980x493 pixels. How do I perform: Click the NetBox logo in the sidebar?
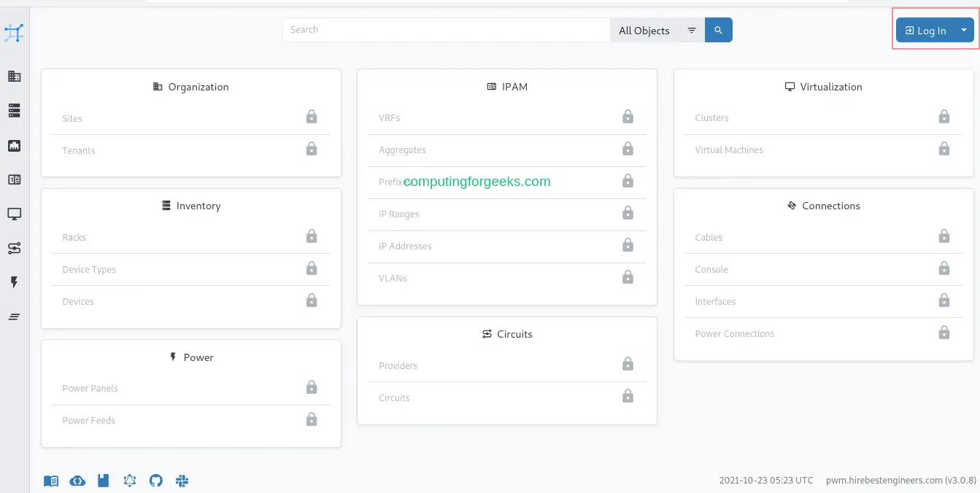point(14,33)
